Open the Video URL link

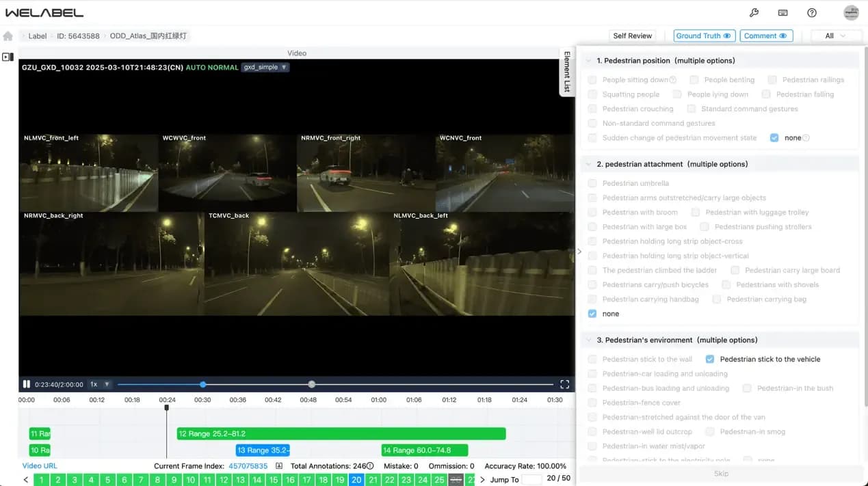point(40,466)
